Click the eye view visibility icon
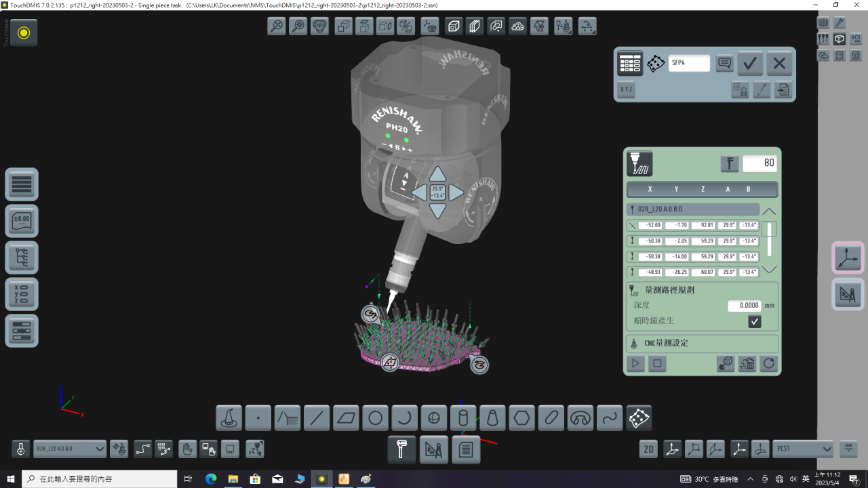868x488 pixels. [x=319, y=26]
